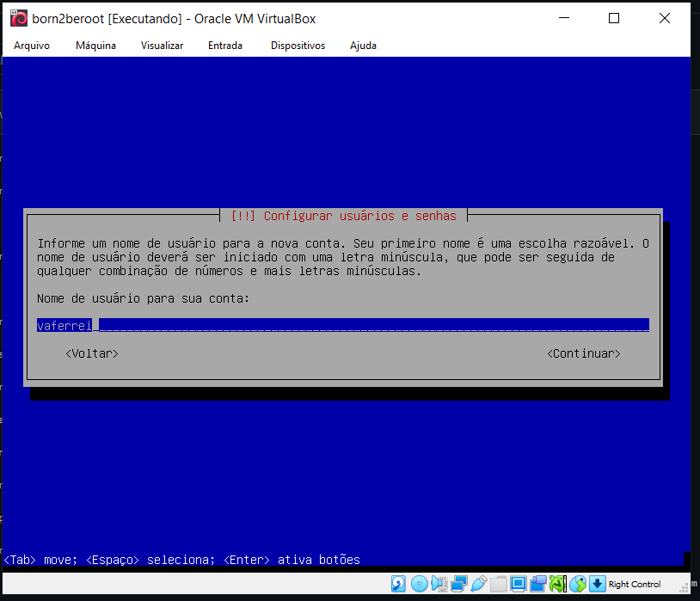This screenshot has height=601, width=700.
Task: Maximize the VirtualBox window
Action: pos(614,18)
